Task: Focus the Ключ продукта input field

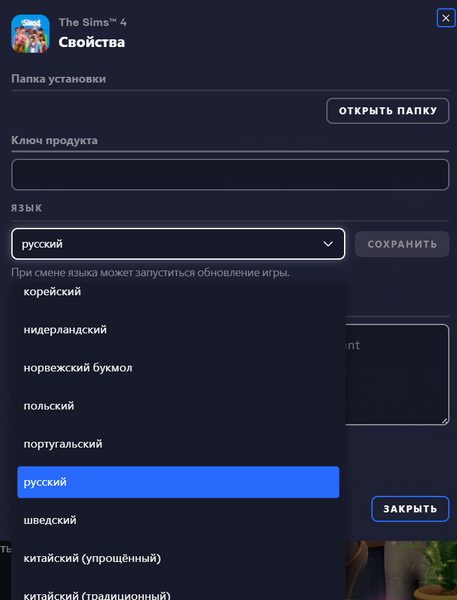Action: pos(230,174)
